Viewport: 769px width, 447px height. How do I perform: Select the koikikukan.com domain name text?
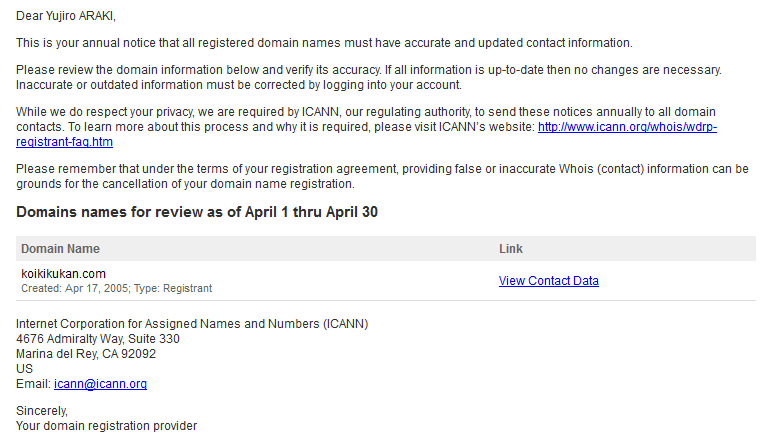click(x=63, y=274)
